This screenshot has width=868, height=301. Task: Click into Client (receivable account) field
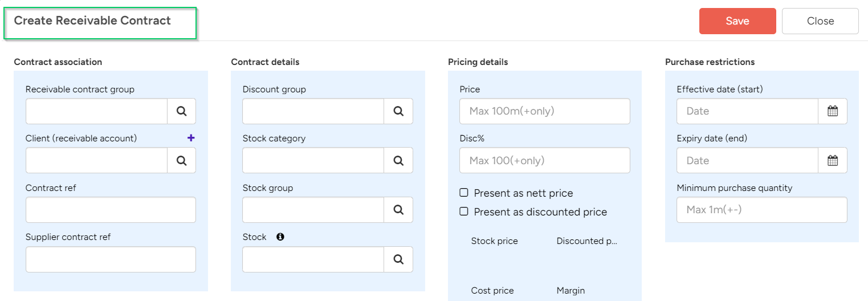(96, 161)
